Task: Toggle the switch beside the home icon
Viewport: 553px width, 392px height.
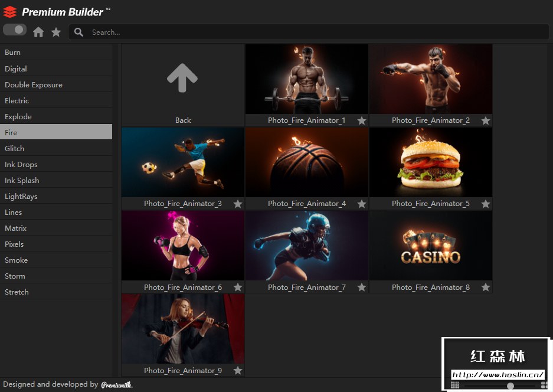Action: coord(15,30)
